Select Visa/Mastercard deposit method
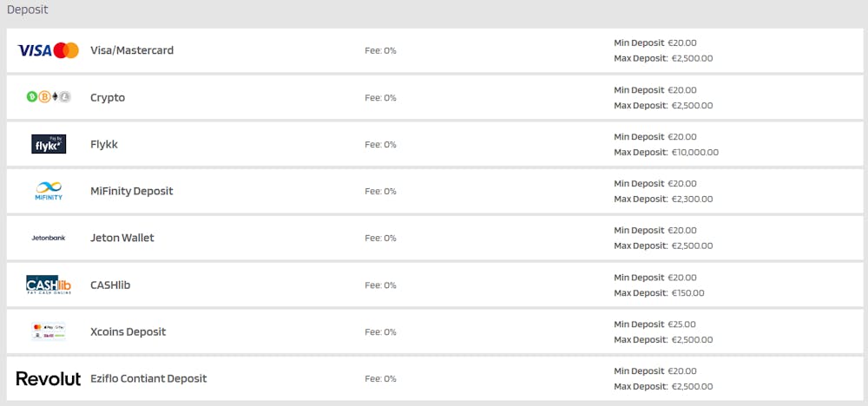This screenshot has width=868, height=406. 132,50
